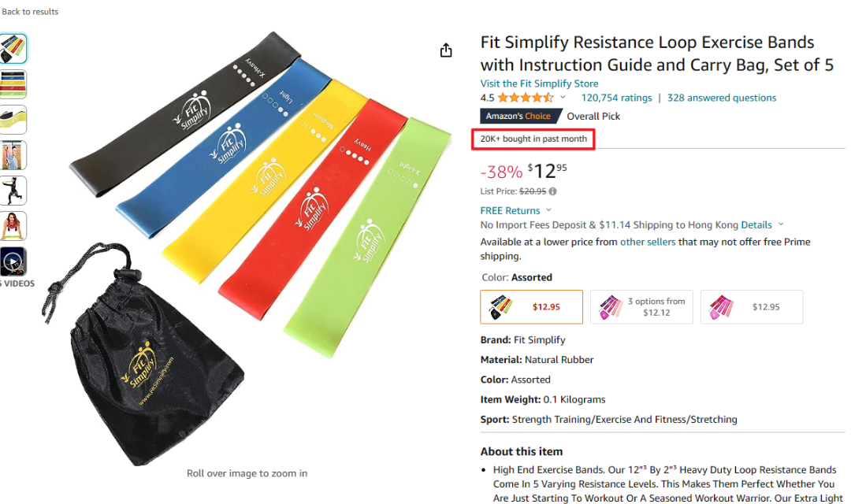
Task: Expand the star rating breakdown chevron
Action: pyautogui.click(x=563, y=98)
